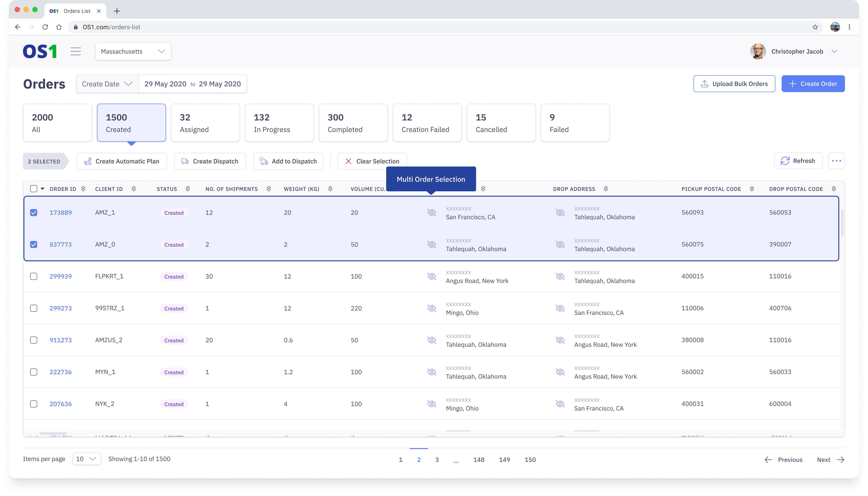Reveal hidden drop address for order 299939

point(560,276)
